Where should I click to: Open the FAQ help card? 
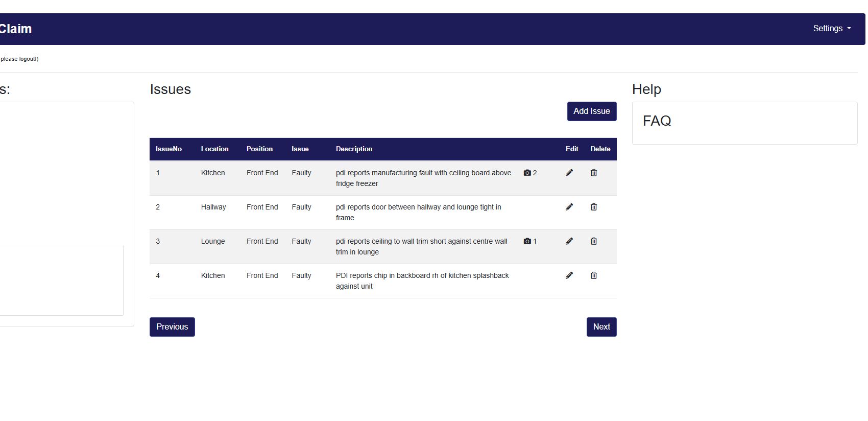[x=657, y=121]
